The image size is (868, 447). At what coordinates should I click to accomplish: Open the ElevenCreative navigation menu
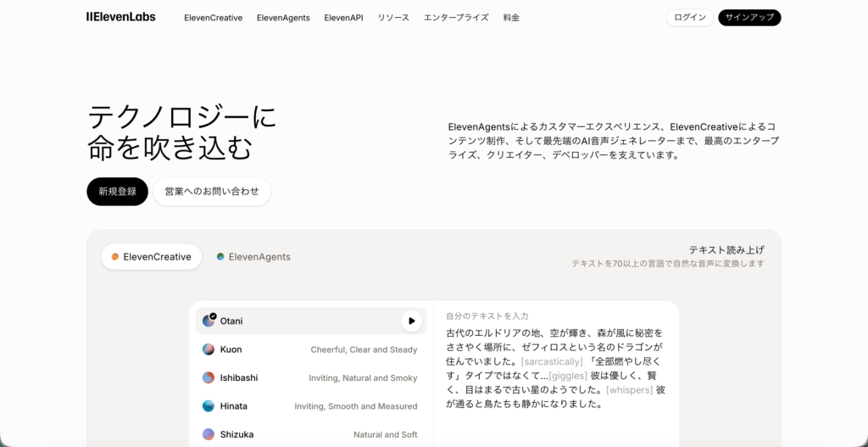tap(213, 18)
